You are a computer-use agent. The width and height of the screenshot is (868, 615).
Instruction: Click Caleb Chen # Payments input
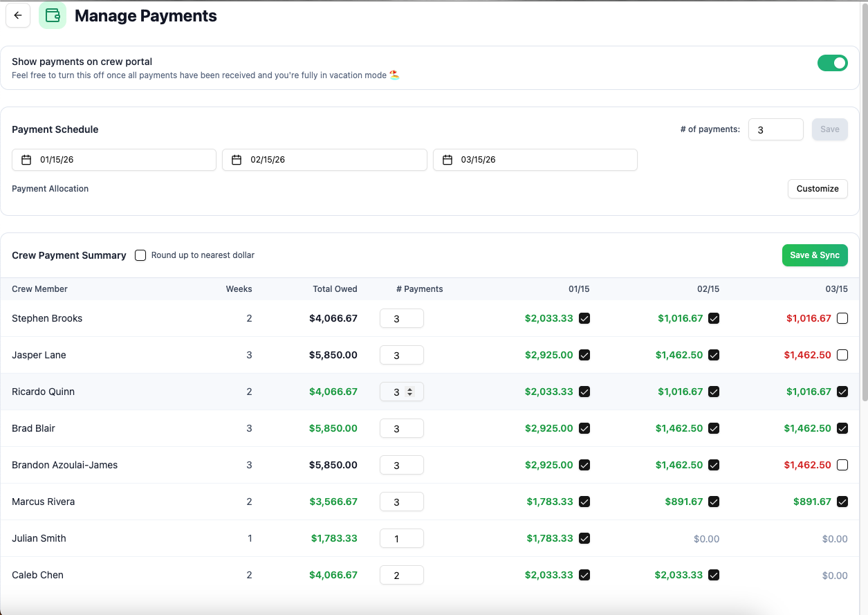pyautogui.click(x=401, y=575)
